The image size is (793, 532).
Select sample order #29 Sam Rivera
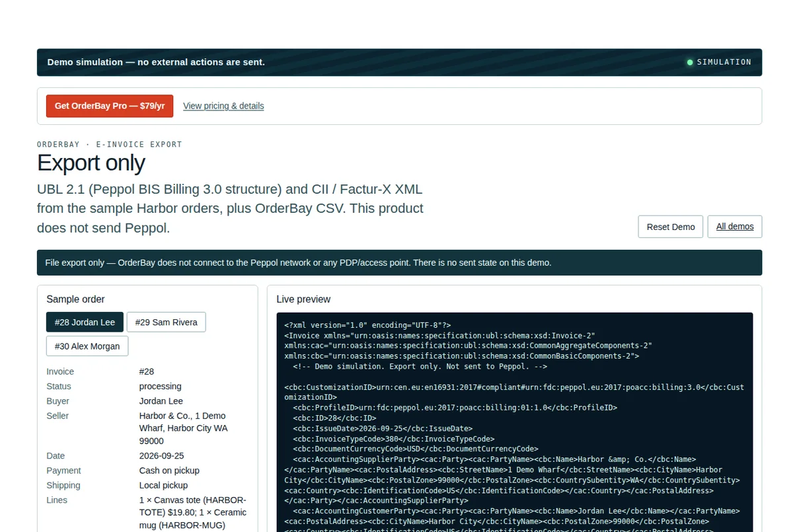pos(167,322)
